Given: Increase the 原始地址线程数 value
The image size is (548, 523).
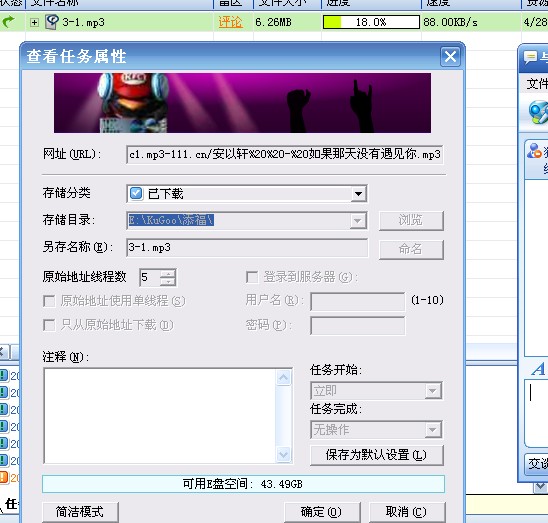Looking at the screenshot, I should pyautogui.click(x=168, y=273).
